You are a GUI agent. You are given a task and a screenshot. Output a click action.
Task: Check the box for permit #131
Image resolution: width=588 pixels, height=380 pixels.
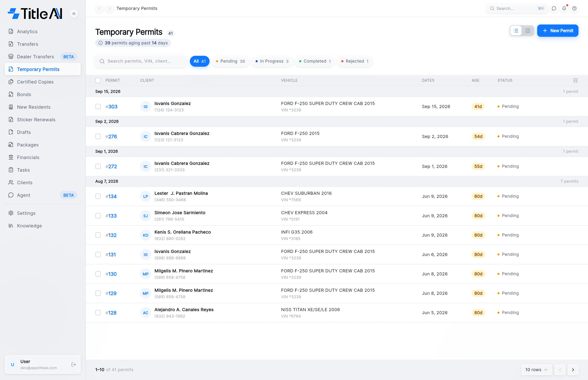[x=98, y=254]
